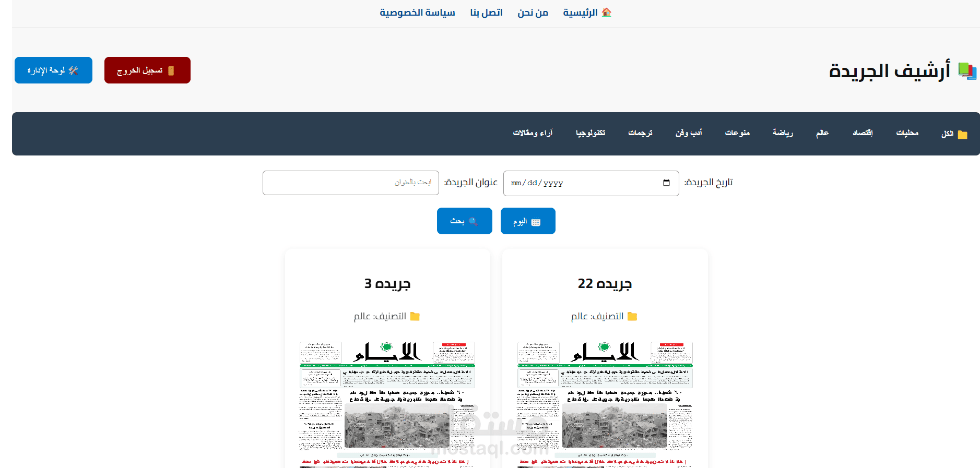This screenshot has width=980, height=468.
Task: Select the منوعات category
Action: coord(737,133)
